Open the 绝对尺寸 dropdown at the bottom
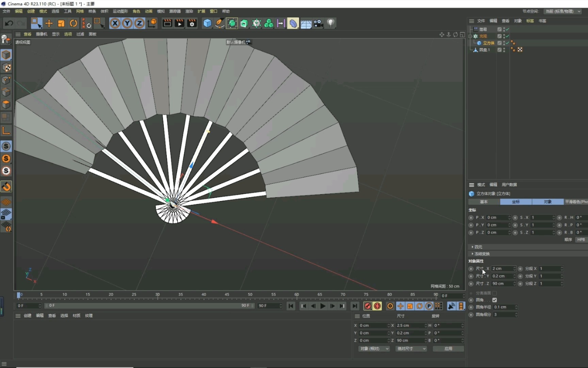This screenshot has height=368, width=588. click(x=410, y=349)
